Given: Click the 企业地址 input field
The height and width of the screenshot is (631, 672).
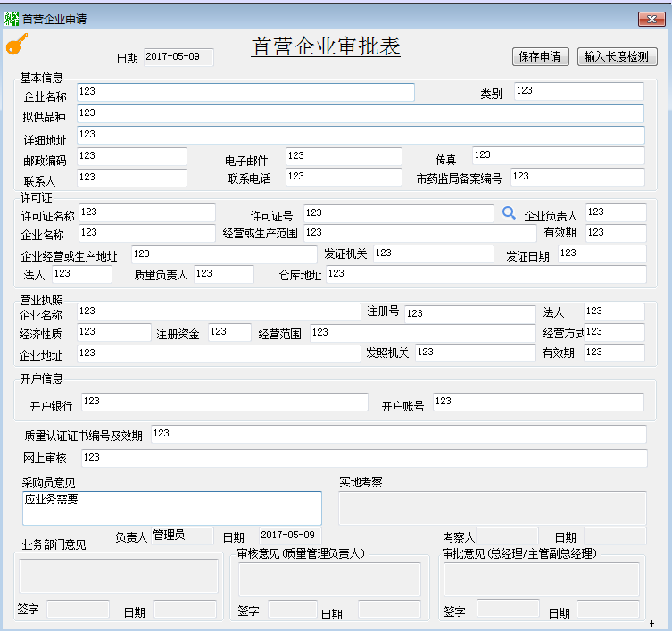Looking at the screenshot, I should click(219, 353).
